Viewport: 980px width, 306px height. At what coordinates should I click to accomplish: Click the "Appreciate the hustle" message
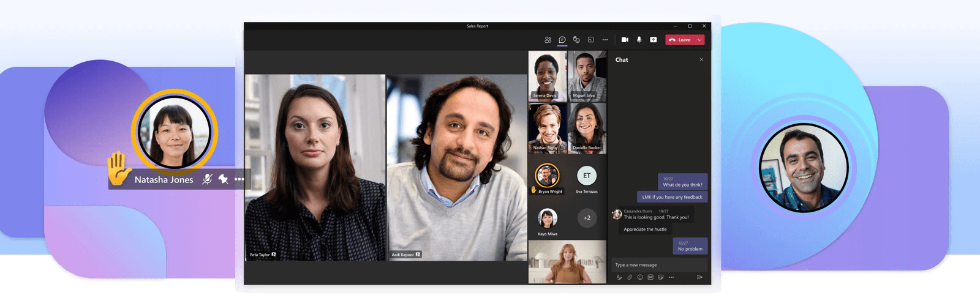coord(645,229)
